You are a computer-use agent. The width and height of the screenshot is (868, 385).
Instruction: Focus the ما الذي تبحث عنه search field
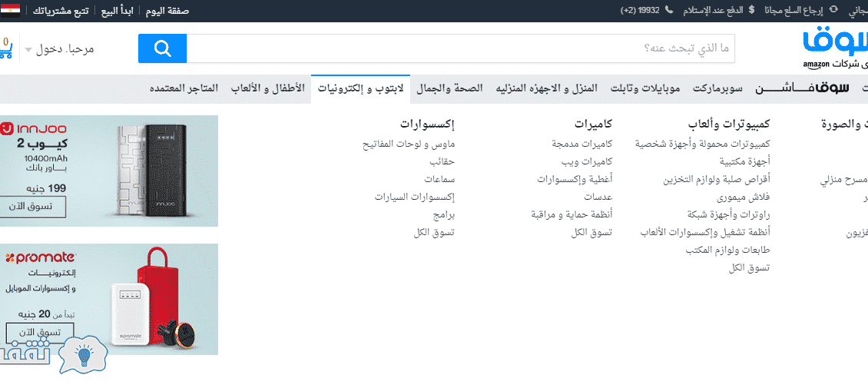coord(461,48)
